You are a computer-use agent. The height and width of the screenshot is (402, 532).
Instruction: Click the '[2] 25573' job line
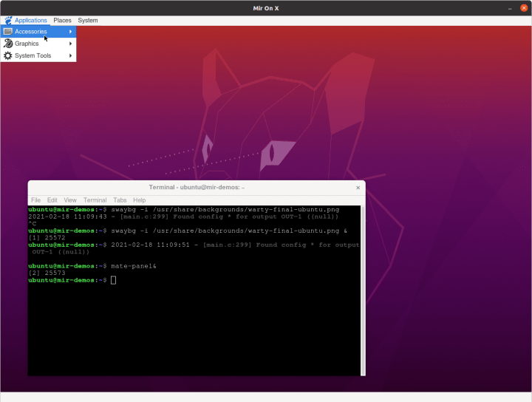(x=47, y=273)
